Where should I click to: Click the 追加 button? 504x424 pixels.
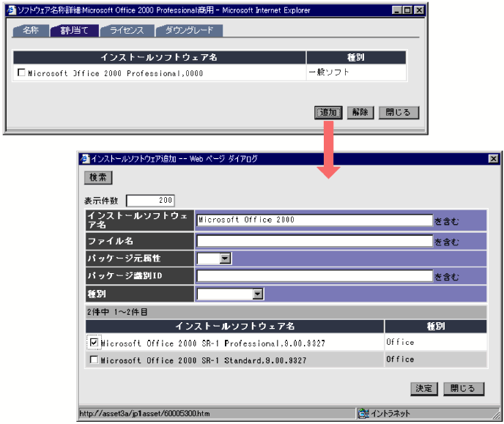click(328, 113)
